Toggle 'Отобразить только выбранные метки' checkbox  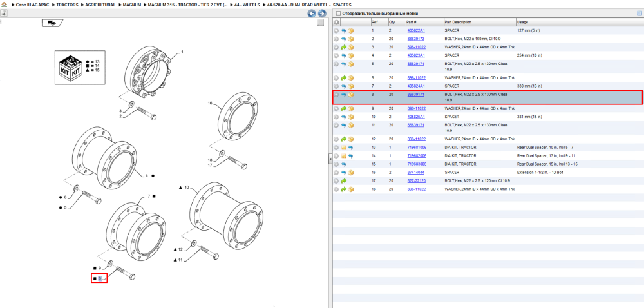pos(338,14)
